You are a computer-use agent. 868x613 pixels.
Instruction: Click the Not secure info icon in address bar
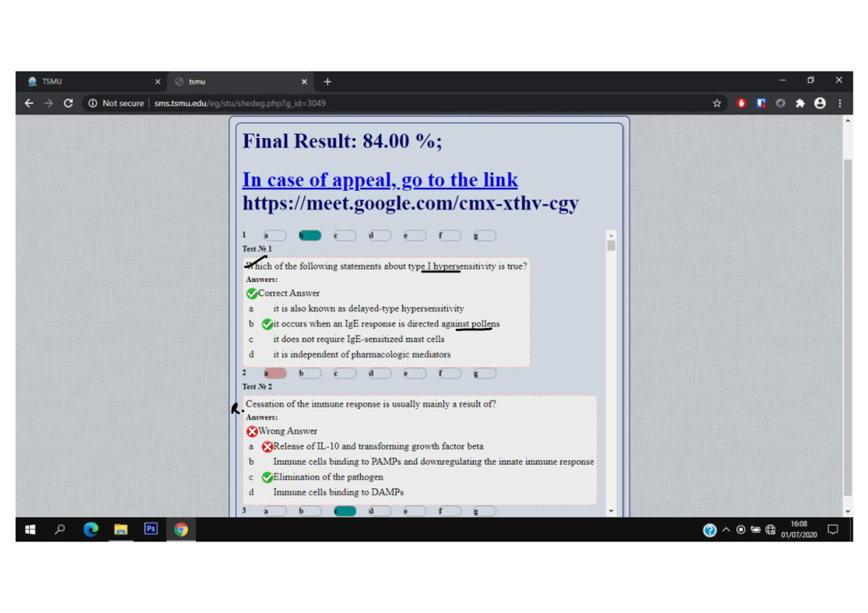tap(93, 103)
